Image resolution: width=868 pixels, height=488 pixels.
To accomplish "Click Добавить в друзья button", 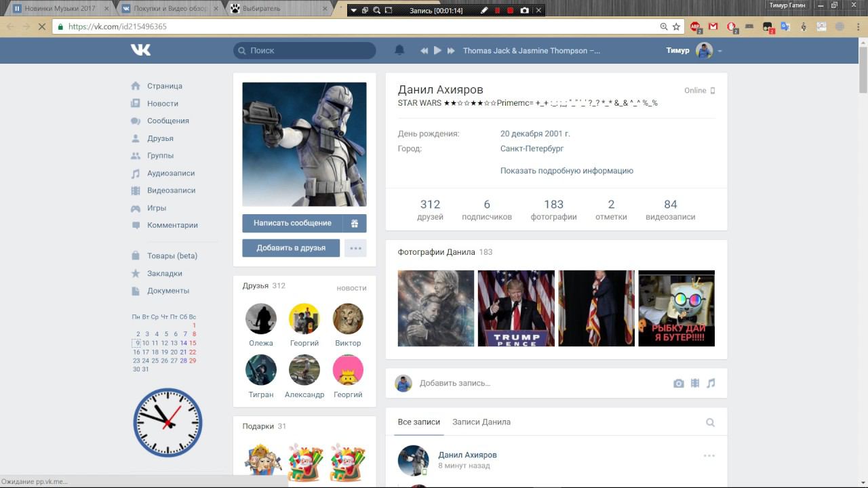I will 291,248.
